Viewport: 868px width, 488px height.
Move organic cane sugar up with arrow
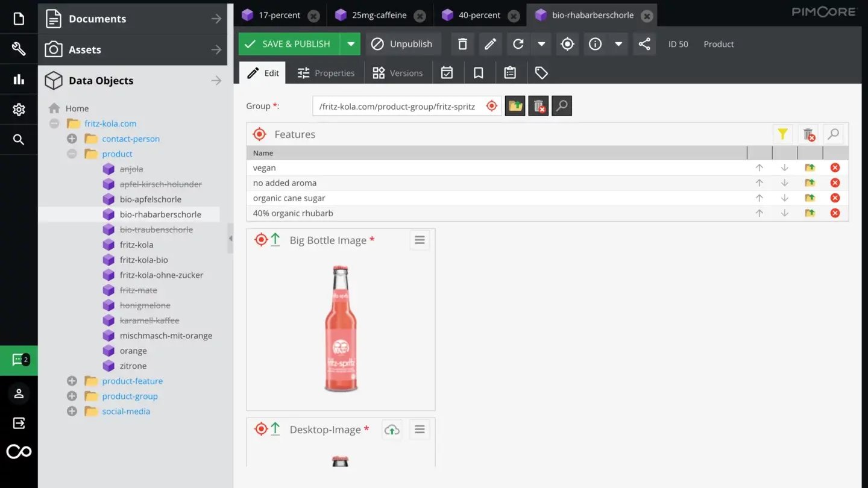(759, 198)
